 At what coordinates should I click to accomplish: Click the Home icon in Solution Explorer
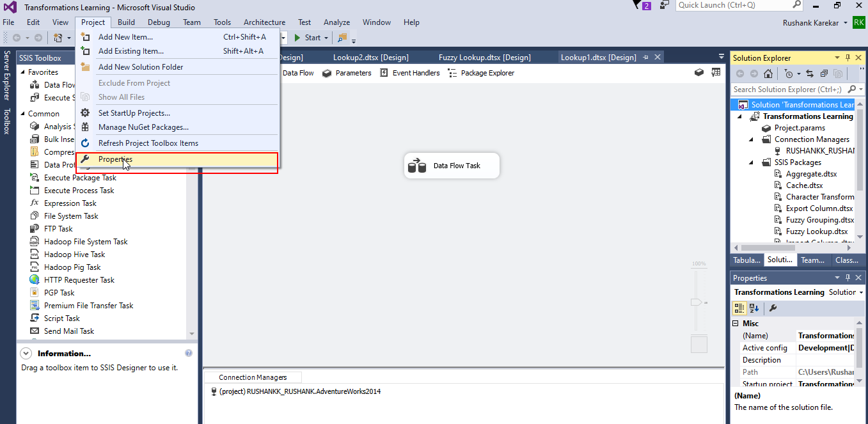[768, 74]
